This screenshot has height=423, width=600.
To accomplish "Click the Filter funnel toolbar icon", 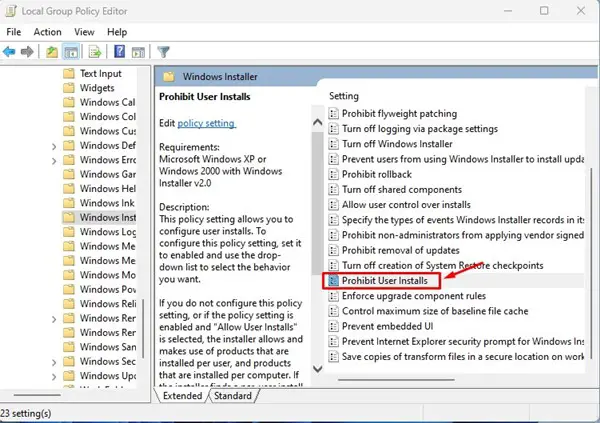I will [163, 52].
